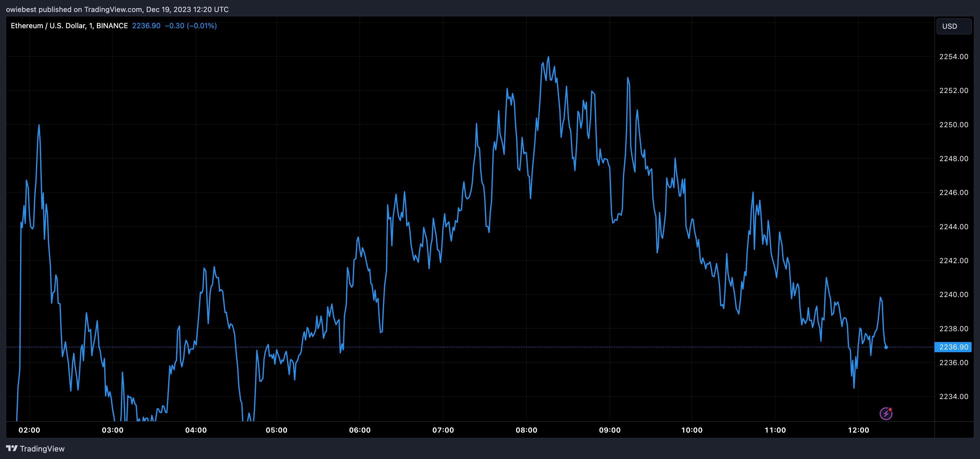This screenshot has width=980, height=459.
Task: Click the 08:00 time axis label
Action: point(526,430)
